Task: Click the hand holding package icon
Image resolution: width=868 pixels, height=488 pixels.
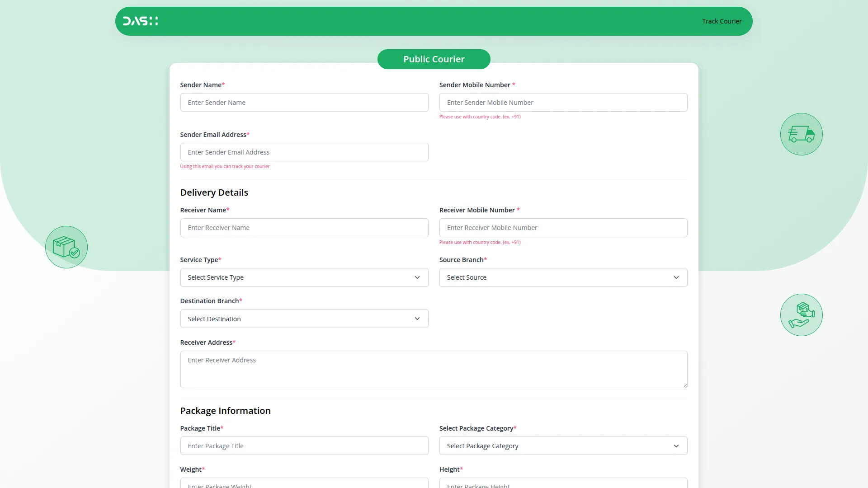Action: 801,315
